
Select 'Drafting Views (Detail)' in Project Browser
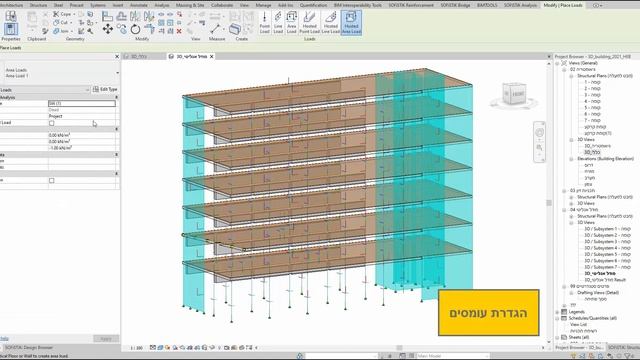[x=598, y=293]
